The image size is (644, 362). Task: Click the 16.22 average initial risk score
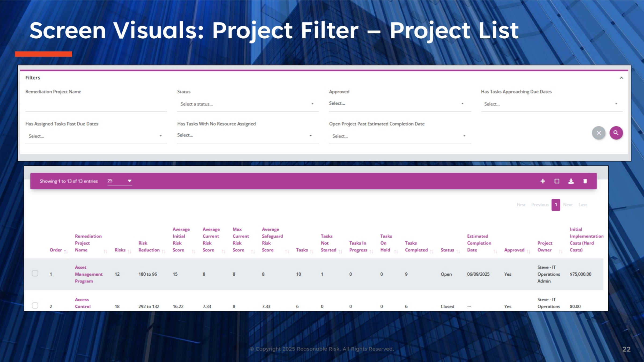tap(178, 306)
